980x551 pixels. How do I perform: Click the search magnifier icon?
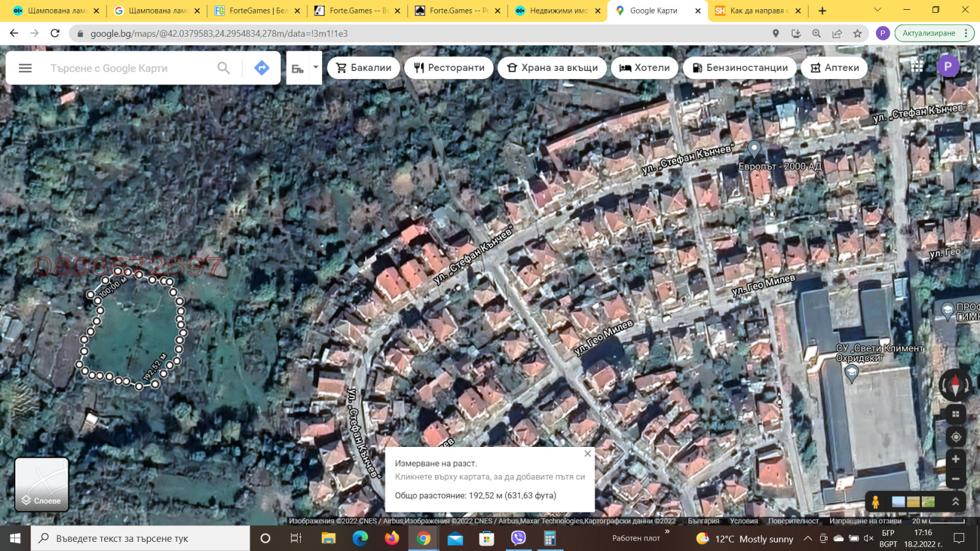tap(224, 68)
